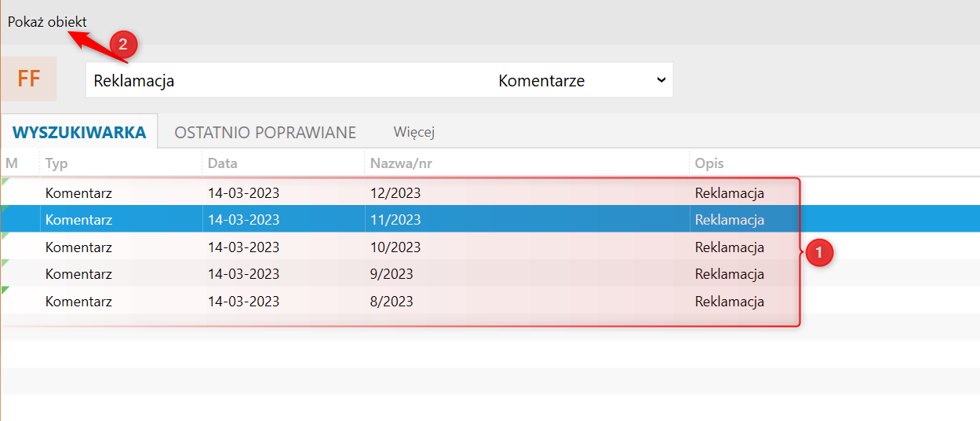Viewport: 980px width, 421px height.
Task: Click the green marker on row 12/2023
Action: [5, 181]
